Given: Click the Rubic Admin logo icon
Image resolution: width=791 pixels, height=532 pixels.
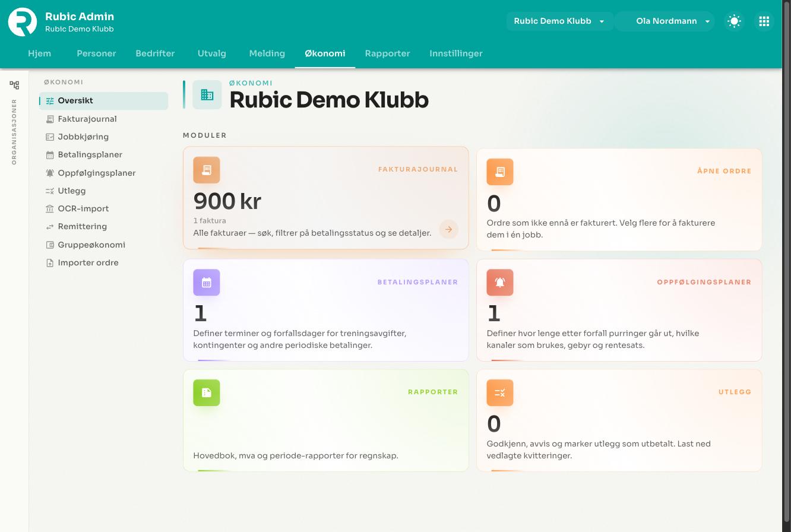Looking at the screenshot, I should (x=23, y=21).
